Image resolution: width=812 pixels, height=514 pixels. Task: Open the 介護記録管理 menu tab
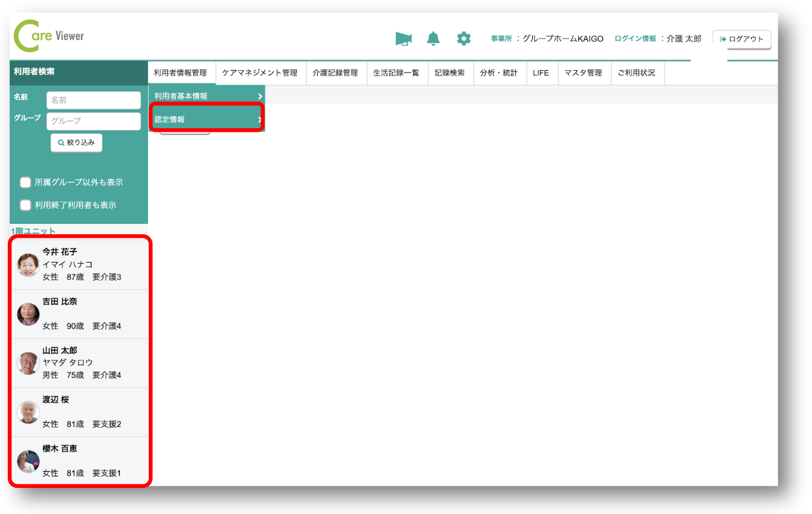point(335,73)
